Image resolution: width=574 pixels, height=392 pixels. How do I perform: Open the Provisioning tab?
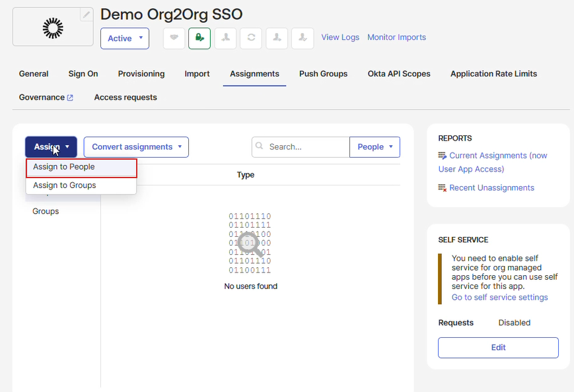(x=141, y=74)
